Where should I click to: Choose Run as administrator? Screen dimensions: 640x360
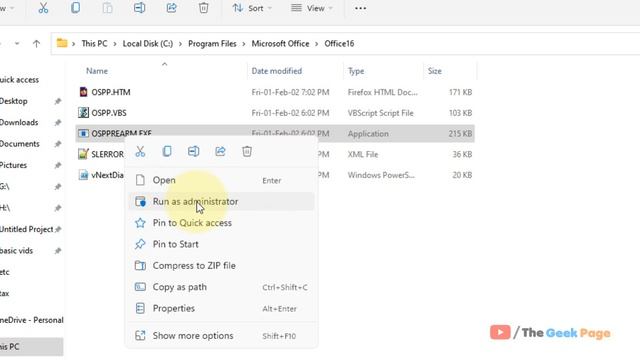(221, 202)
